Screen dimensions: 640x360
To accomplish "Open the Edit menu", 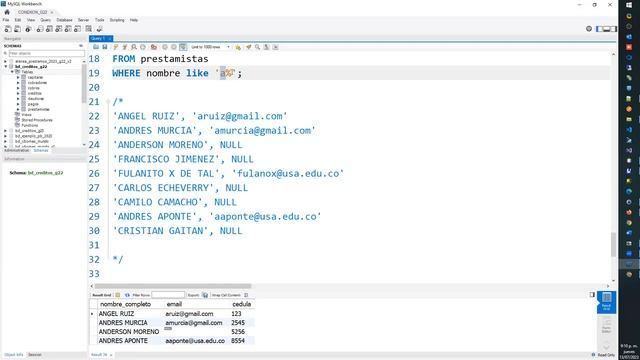I will 18,20.
